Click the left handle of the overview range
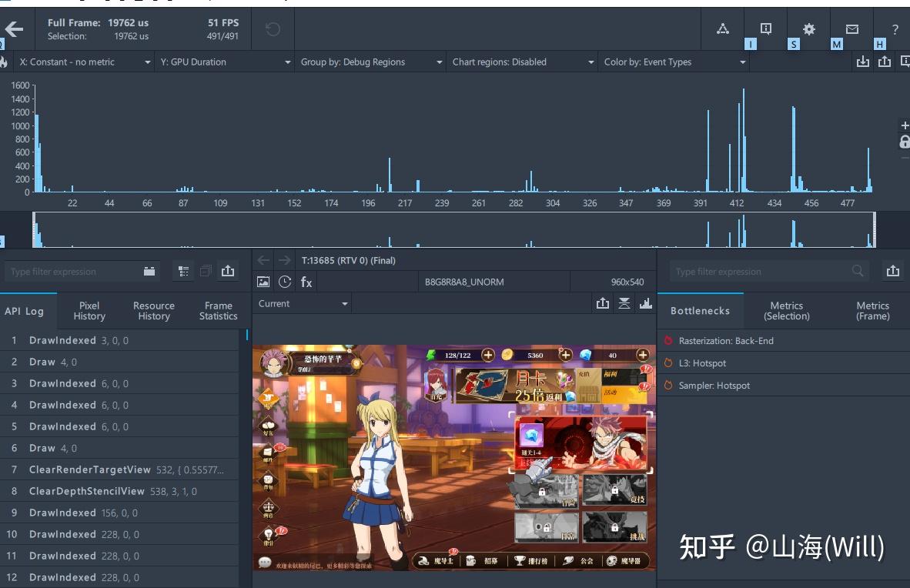Screen dimensions: 910x588 coord(34,230)
